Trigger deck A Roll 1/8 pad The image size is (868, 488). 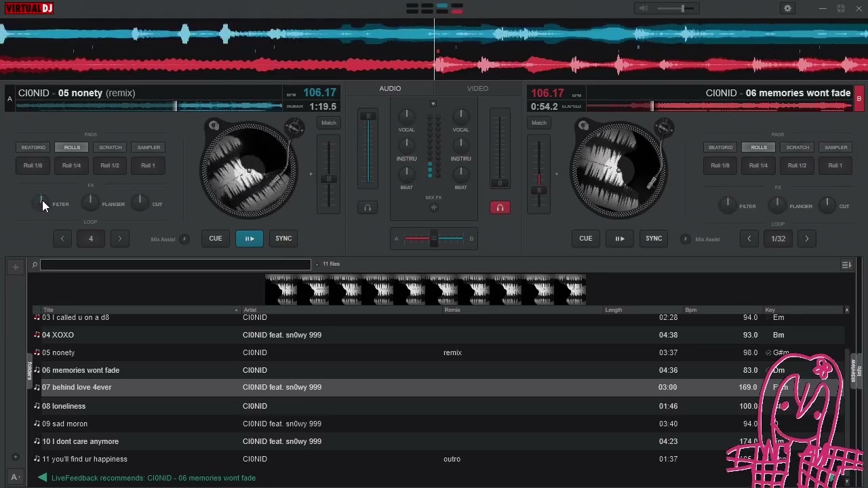[x=33, y=165]
